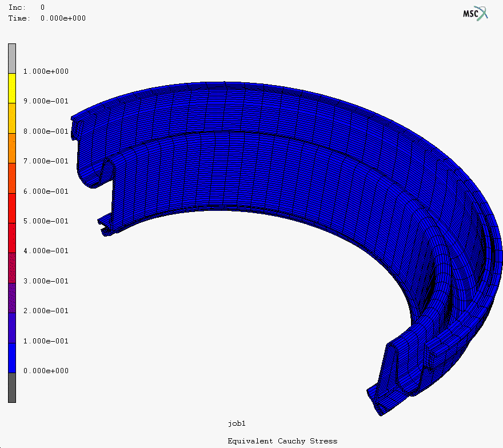Click the dark gray bottom legend band

[12, 387]
